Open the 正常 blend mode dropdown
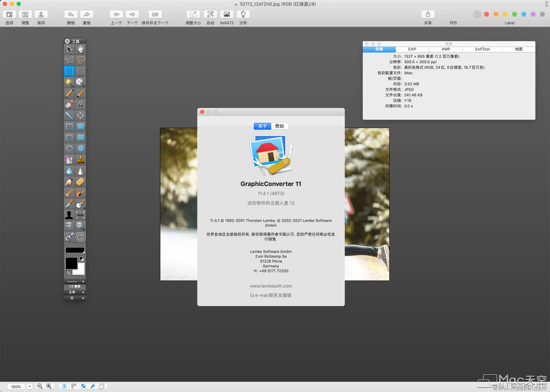The height and width of the screenshot is (392, 550). click(75, 292)
